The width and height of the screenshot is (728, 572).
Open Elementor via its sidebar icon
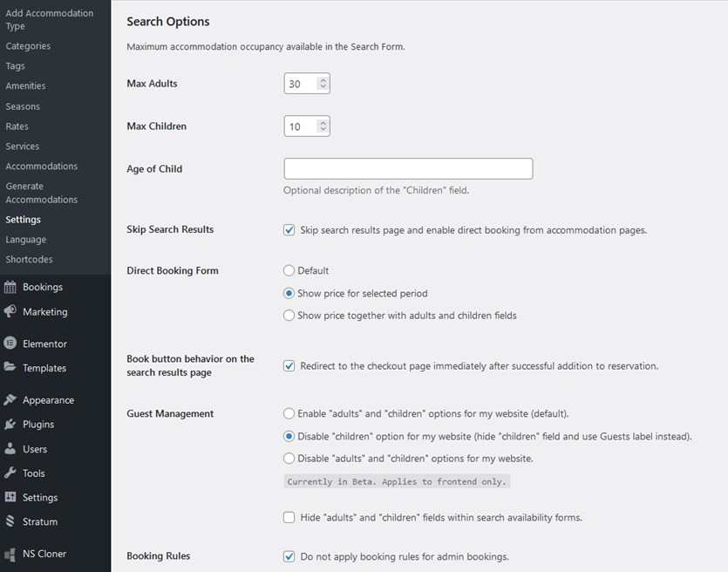click(x=10, y=344)
